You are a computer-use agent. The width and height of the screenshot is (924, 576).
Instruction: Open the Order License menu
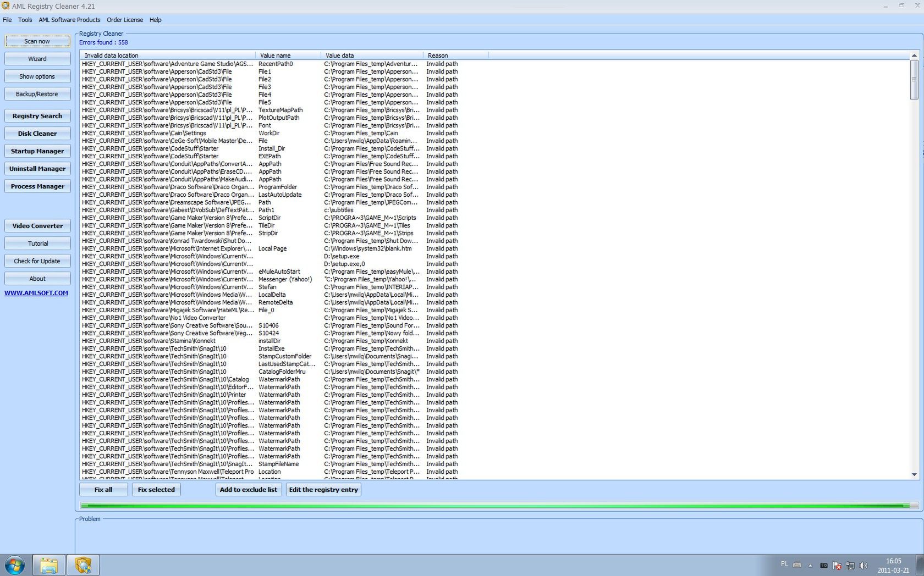coord(125,20)
